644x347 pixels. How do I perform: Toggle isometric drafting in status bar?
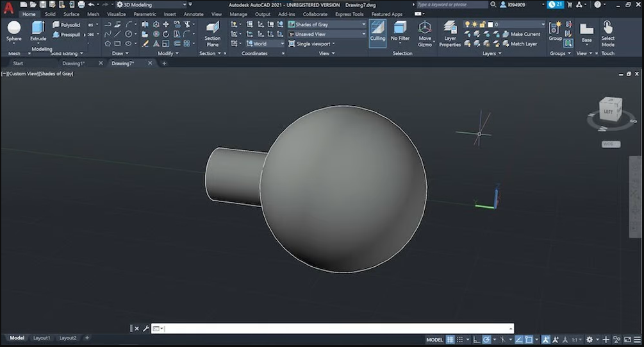pos(503,339)
